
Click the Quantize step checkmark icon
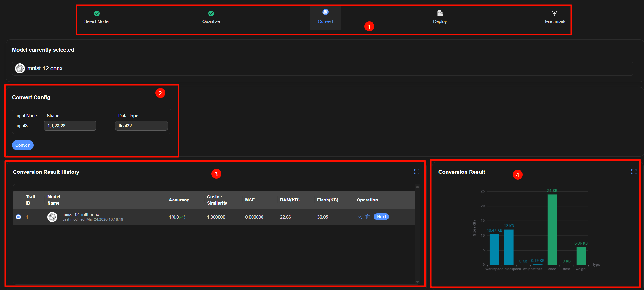(211, 13)
